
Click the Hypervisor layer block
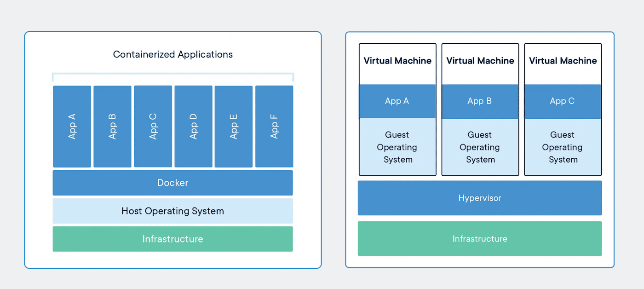(x=480, y=198)
